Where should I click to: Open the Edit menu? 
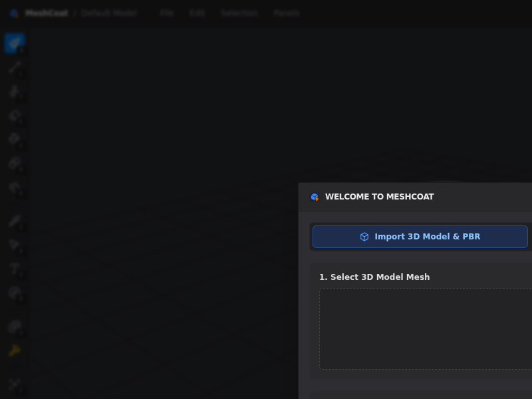[197, 13]
